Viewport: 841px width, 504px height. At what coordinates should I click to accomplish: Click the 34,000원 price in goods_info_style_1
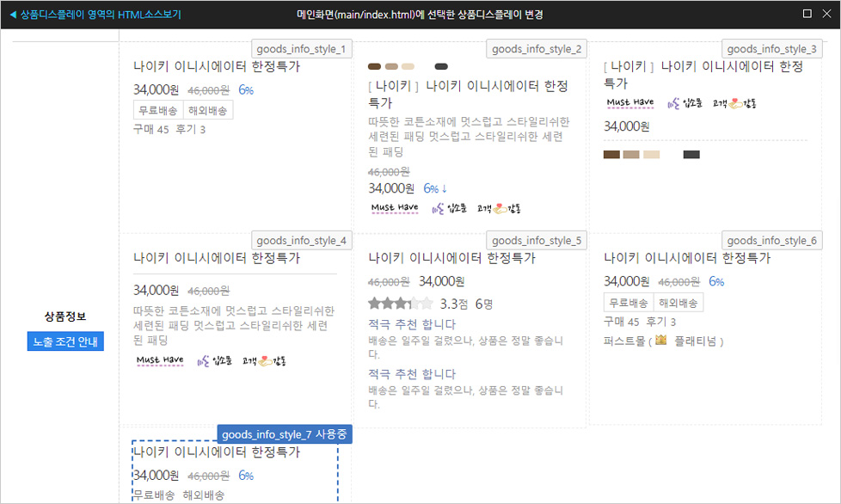[x=157, y=89]
